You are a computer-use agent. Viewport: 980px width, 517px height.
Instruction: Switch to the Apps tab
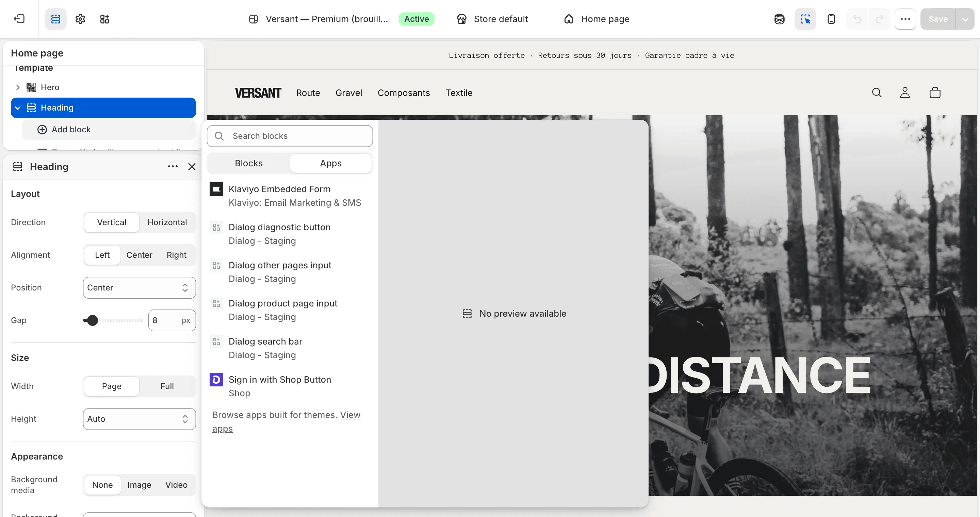coord(331,164)
